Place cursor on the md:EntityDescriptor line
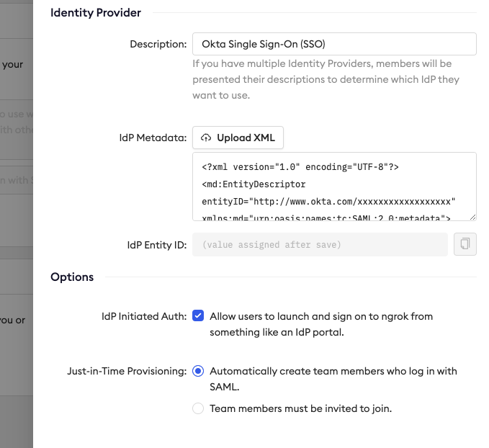Image resolution: width=489 pixels, height=448 pixels. (254, 184)
